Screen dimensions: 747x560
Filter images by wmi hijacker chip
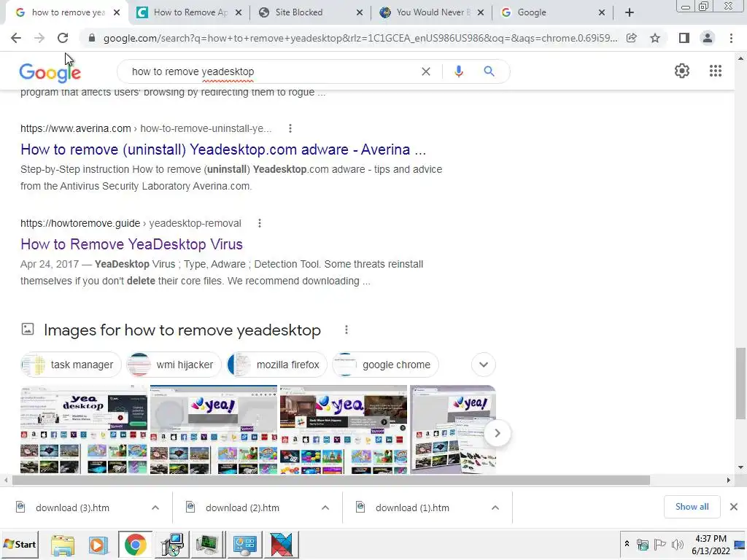[x=174, y=365]
